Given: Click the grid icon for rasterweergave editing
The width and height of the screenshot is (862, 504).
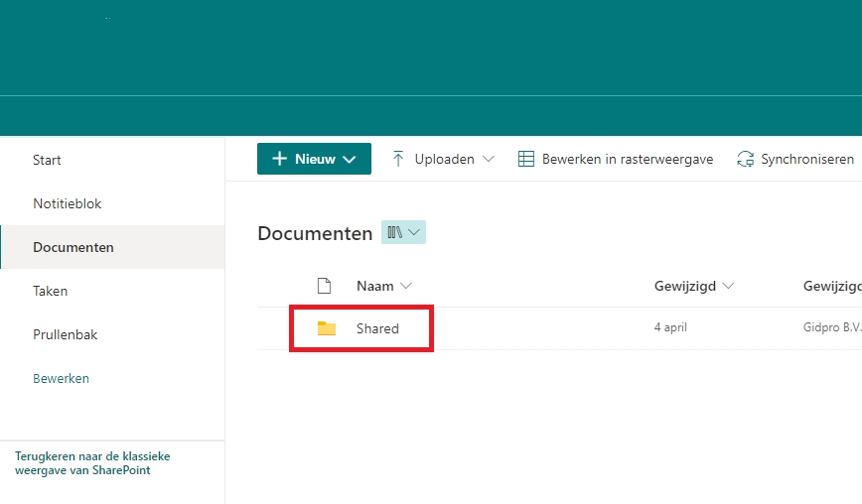Looking at the screenshot, I should pyautogui.click(x=526, y=159).
